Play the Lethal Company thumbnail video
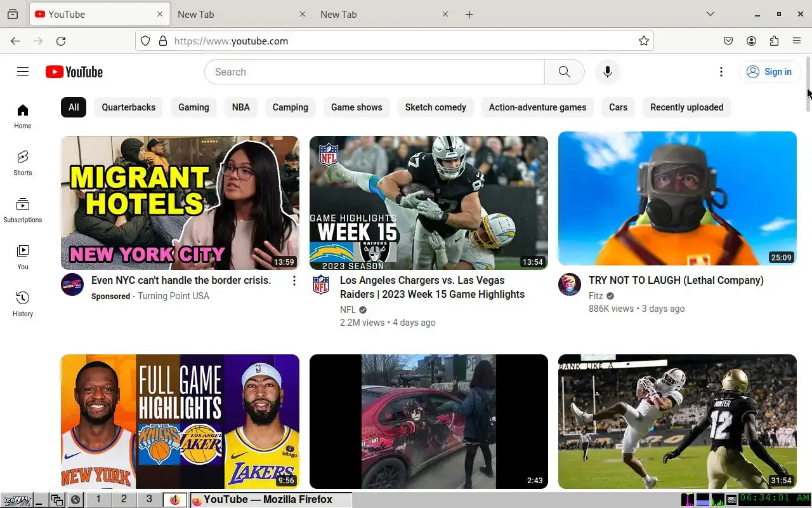This screenshot has width=812, height=508. click(678, 198)
